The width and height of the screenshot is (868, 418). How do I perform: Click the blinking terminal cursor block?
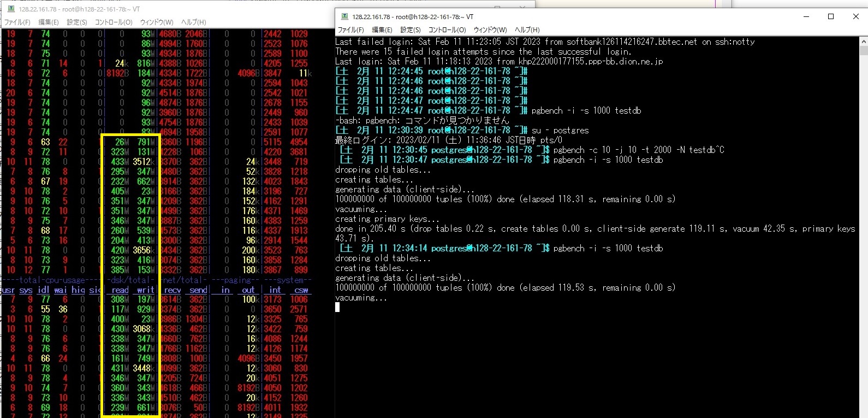(337, 307)
